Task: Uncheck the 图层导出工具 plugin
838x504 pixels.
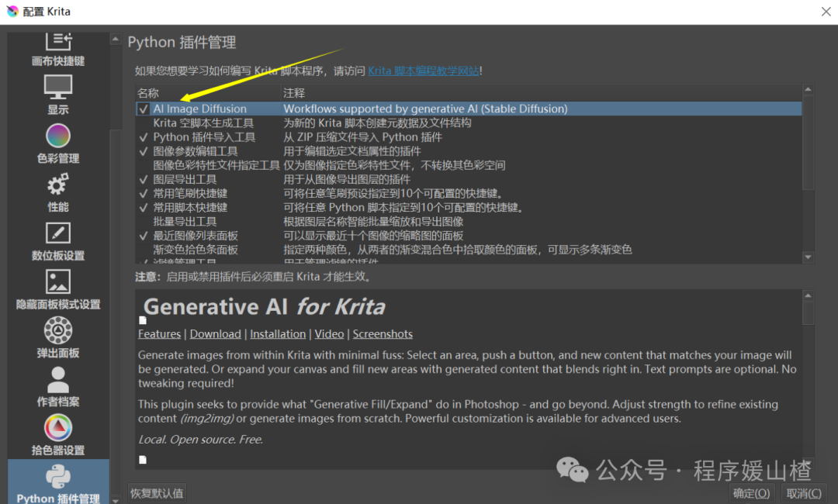Action: point(144,179)
